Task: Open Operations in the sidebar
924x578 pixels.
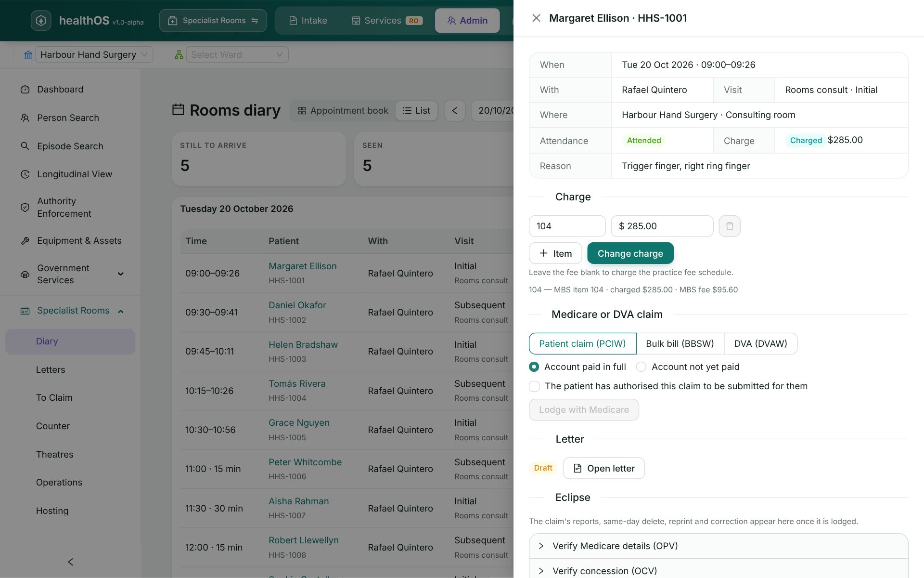Action: pos(70,483)
